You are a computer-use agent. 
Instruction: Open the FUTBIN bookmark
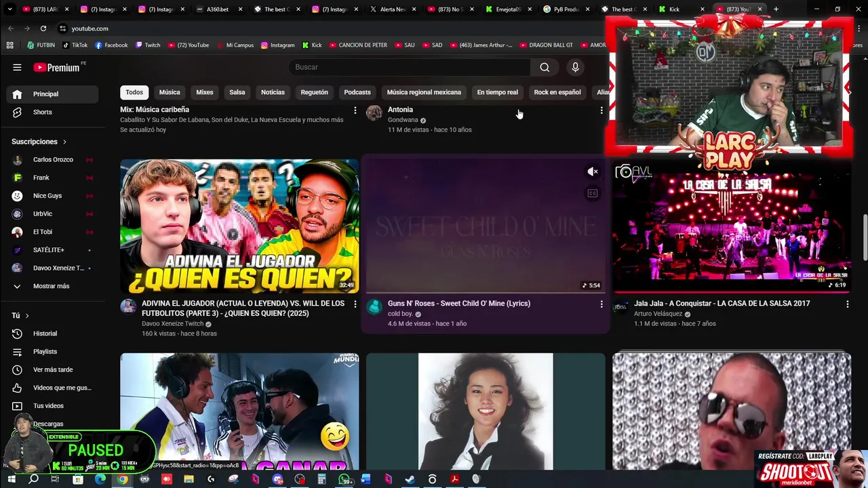pos(41,45)
